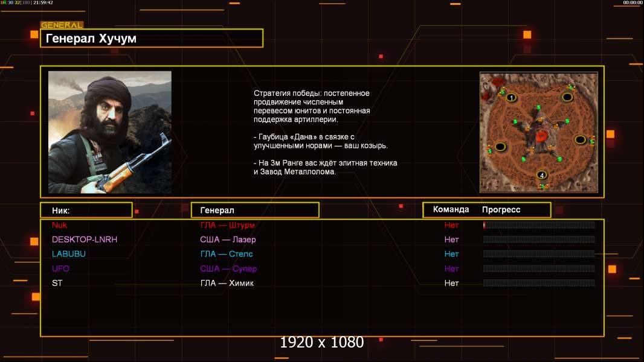Click the team value 'Нет' for LABUBU
Screen dimensions: 644x362
451,254
